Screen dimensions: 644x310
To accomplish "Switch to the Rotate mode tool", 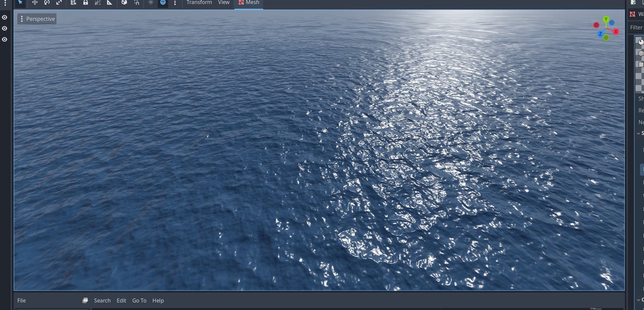I will 47,3.
